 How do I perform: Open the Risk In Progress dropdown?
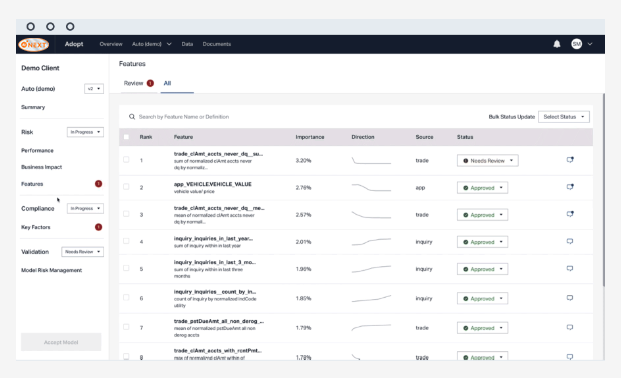coord(85,132)
